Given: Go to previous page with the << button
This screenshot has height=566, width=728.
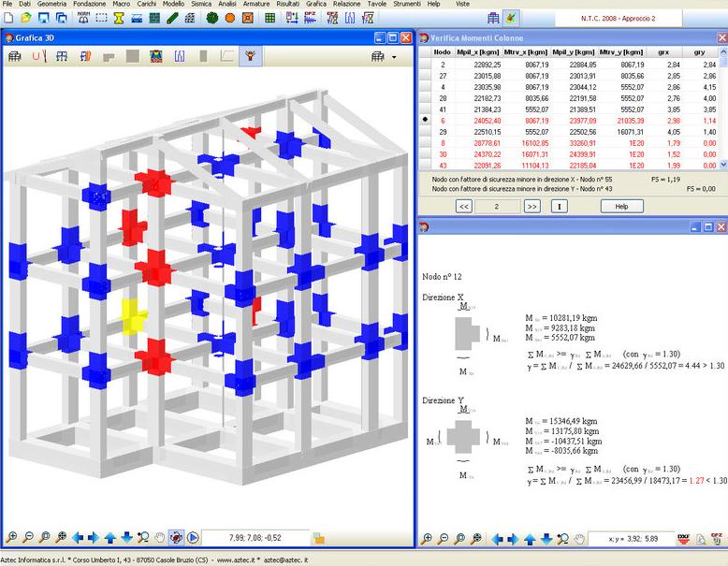Looking at the screenshot, I should point(463,206).
